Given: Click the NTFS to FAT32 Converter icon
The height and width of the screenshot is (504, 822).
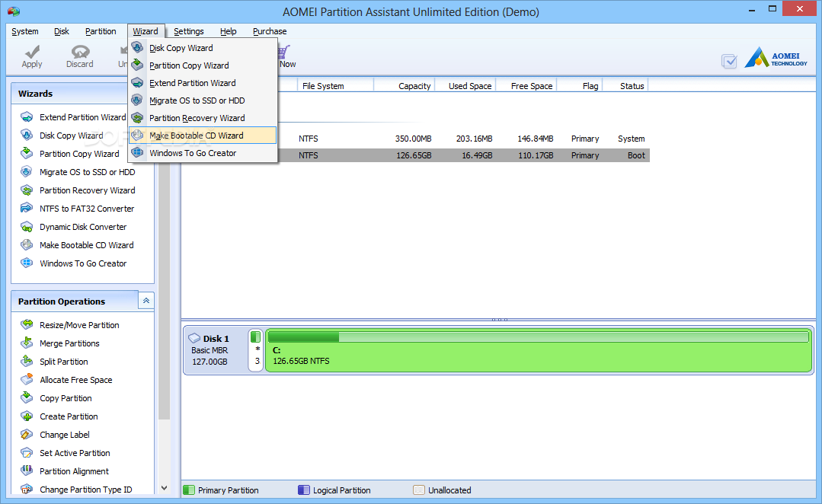Looking at the screenshot, I should click(x=27, y=209).
